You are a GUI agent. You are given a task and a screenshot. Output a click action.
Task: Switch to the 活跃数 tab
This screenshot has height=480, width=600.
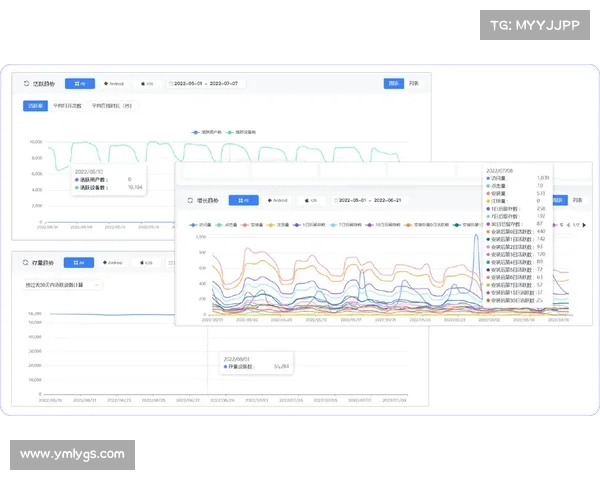click(x=35, y=104)
